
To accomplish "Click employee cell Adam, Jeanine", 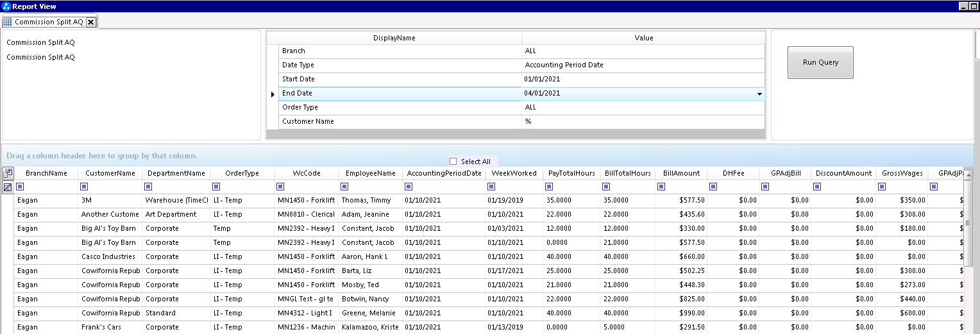I will [x=371, y=214].
